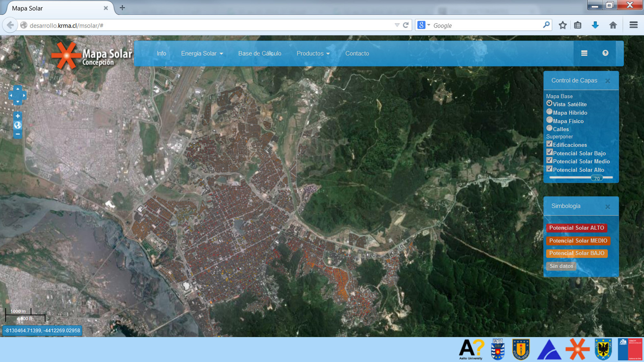Uncheck the Edificaciones overlay
This screenshot has height=362, width=644.
549,144
